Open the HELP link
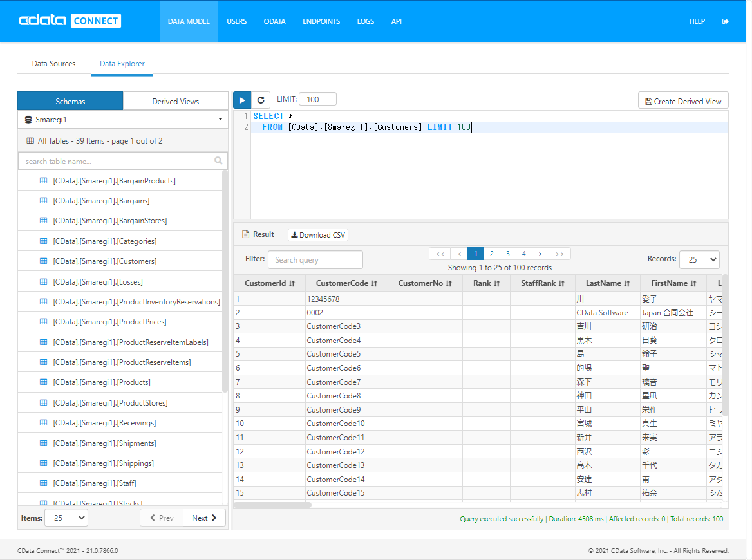The height and width of the screenshot is (560, 752). click(697, 21)
